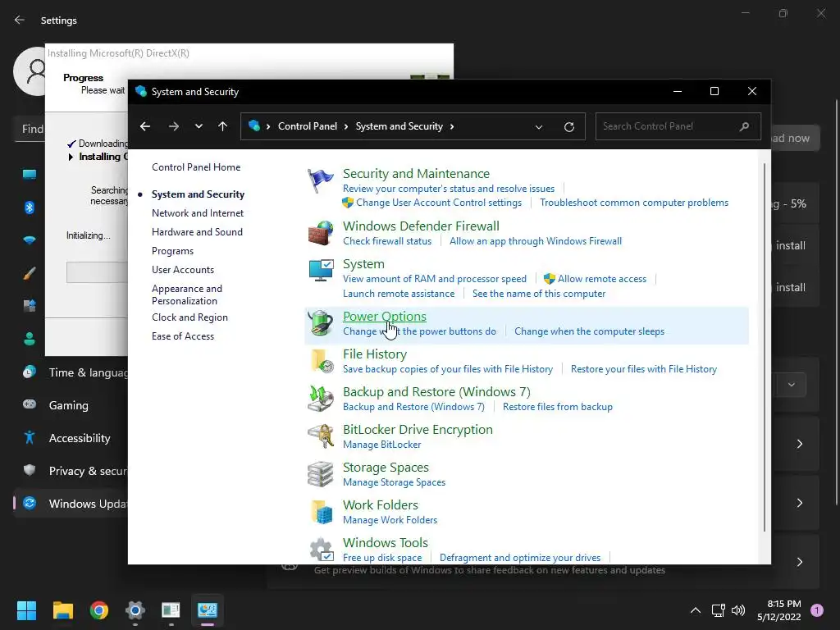The height and width of the screenshot is (630, 840).
Task: Open Power Options battery icon
Action: point(321,323)
